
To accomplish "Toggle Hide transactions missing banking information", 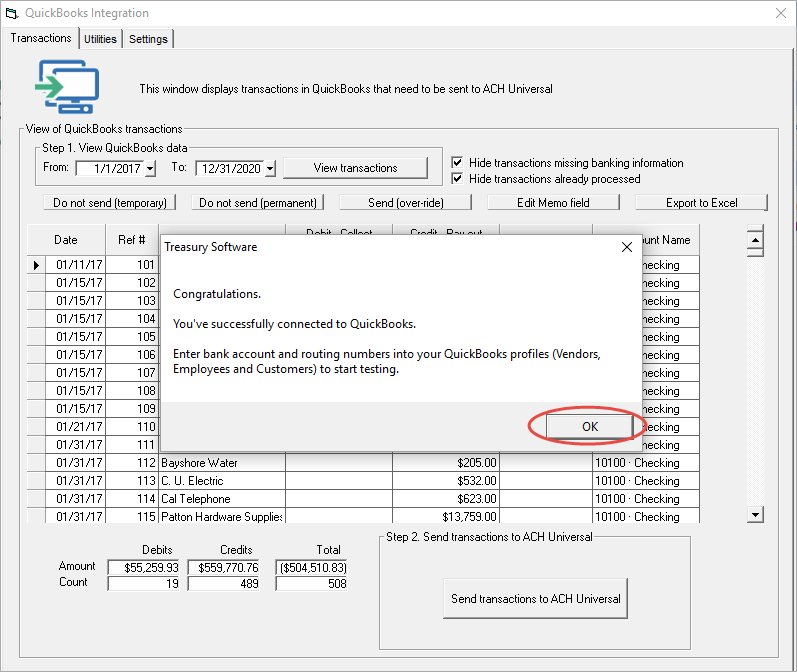I will click(458, 163).
